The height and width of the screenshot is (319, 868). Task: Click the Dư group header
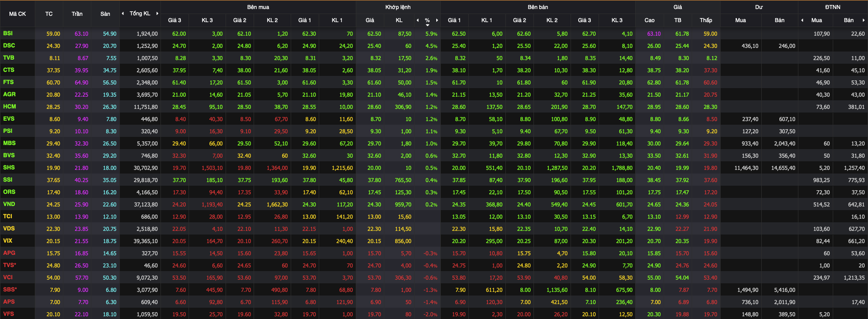click(x=759, y=7)
